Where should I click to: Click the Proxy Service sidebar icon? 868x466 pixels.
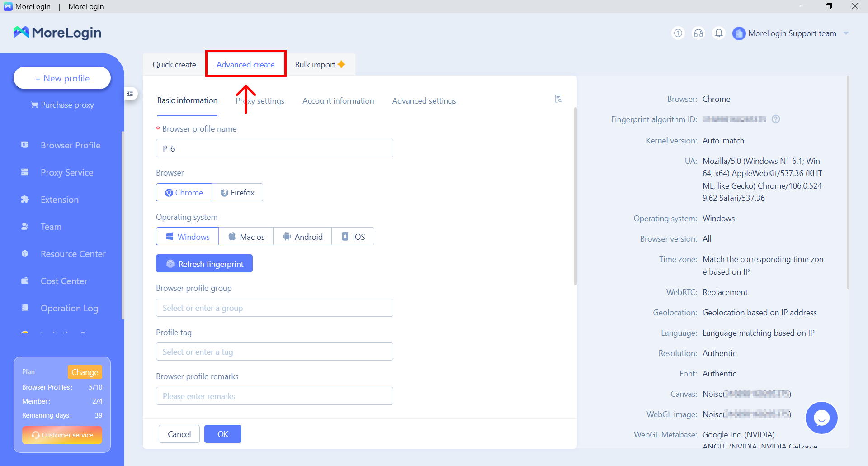tap(25, 172)
